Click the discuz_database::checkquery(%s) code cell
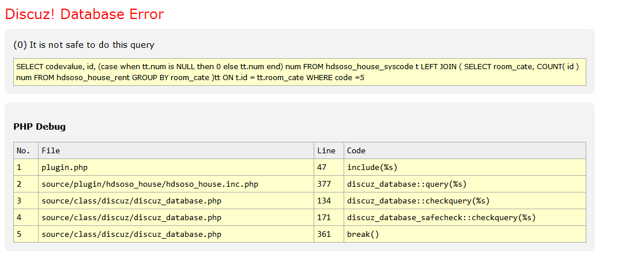The height and width of the screenshot is (253, 644). click(418, 201)
